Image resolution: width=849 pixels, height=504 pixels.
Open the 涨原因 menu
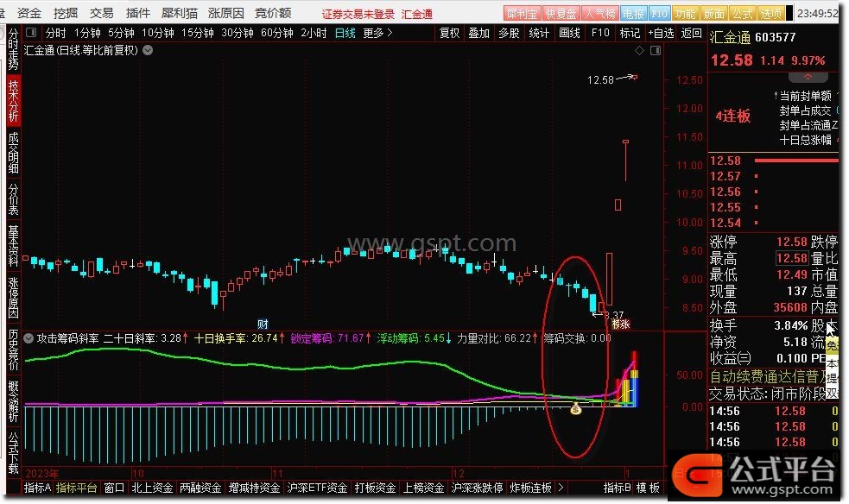click(225, 12)
